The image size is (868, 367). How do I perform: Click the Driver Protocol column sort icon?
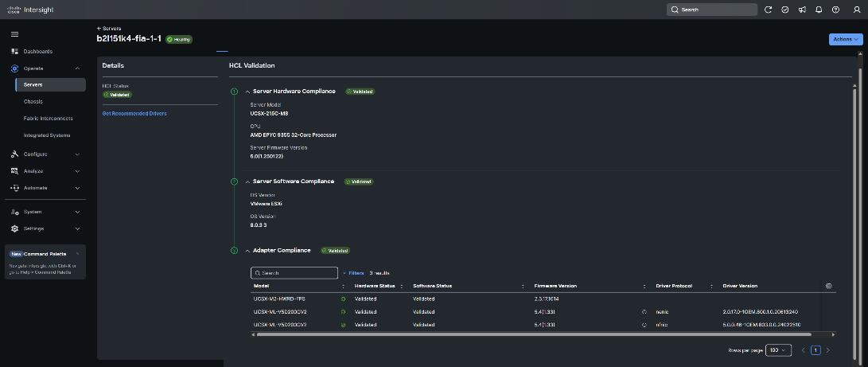(710, 287)
